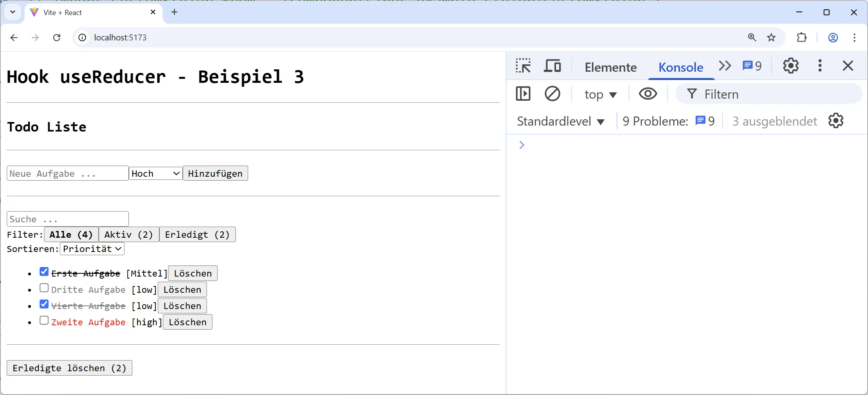Close the DevTools panel

click(x=848, y=66)
